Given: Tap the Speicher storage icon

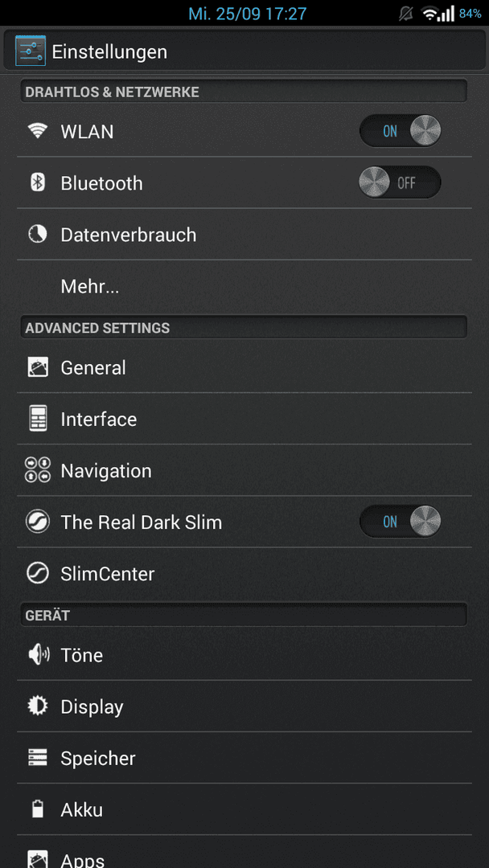Looking at the screenshot, I should click(x=37, y=758).
